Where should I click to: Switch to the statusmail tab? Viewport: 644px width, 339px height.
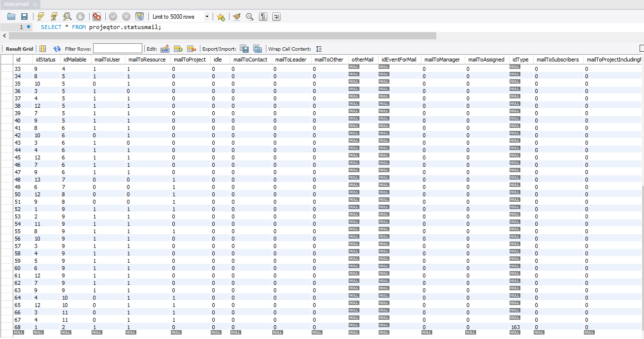[x=16, y=4]
